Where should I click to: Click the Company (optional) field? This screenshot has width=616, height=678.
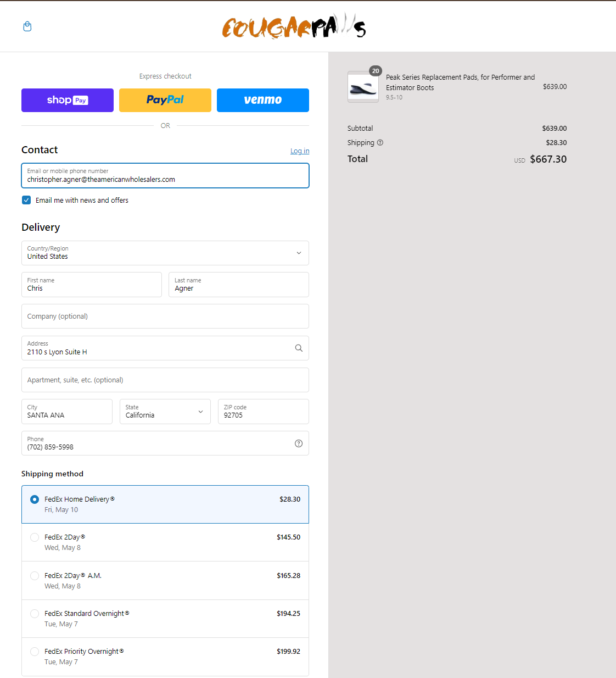click(165, 316)
